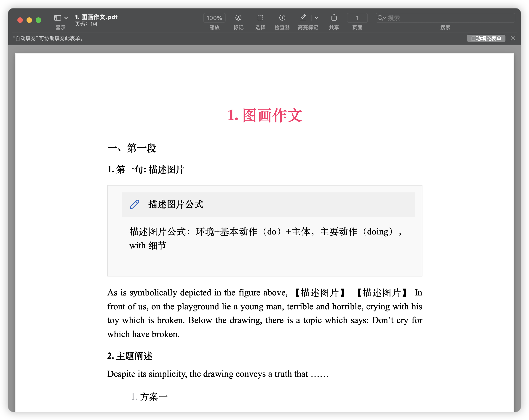Image resolution: width=529 pixels, height=420 pixels.
Task: Click the list item 方案一
Action: [x=154, y=397]
